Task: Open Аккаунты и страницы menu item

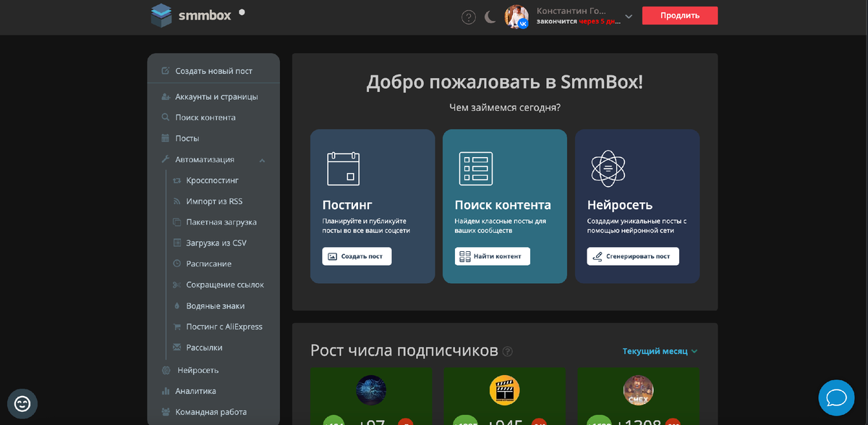Action: [216, 96]
